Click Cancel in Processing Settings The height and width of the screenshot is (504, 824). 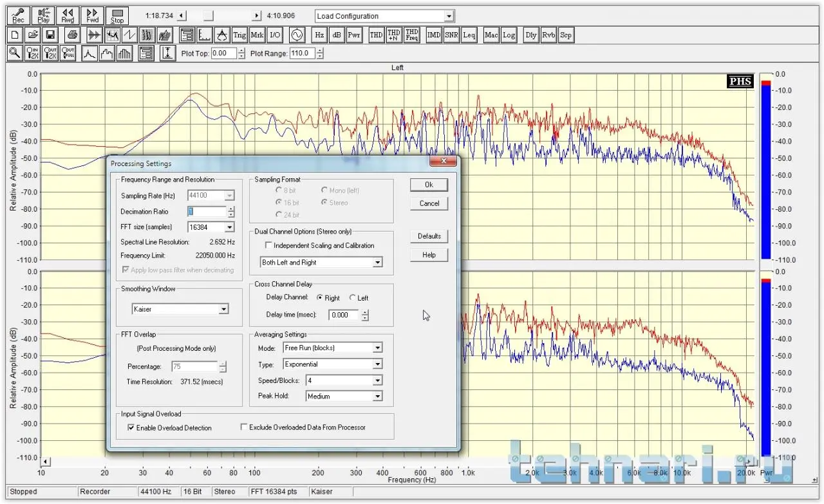click(429, 203)
